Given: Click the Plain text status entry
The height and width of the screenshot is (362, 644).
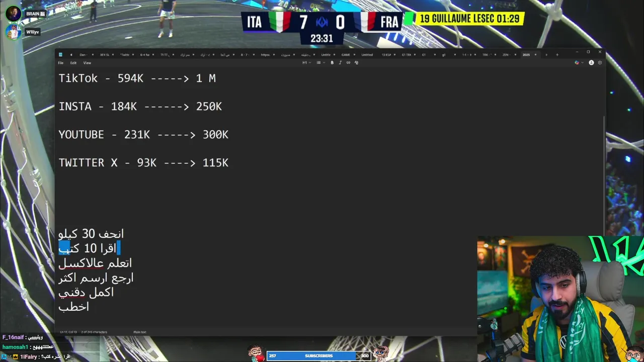Looking at the screenshot, I should tap(140, 332).
